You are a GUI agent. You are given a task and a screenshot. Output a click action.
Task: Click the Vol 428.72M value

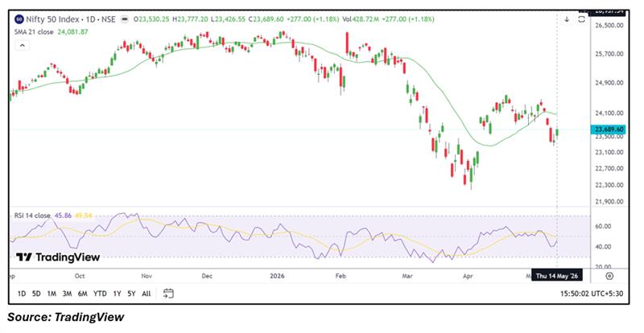point(359,19)
